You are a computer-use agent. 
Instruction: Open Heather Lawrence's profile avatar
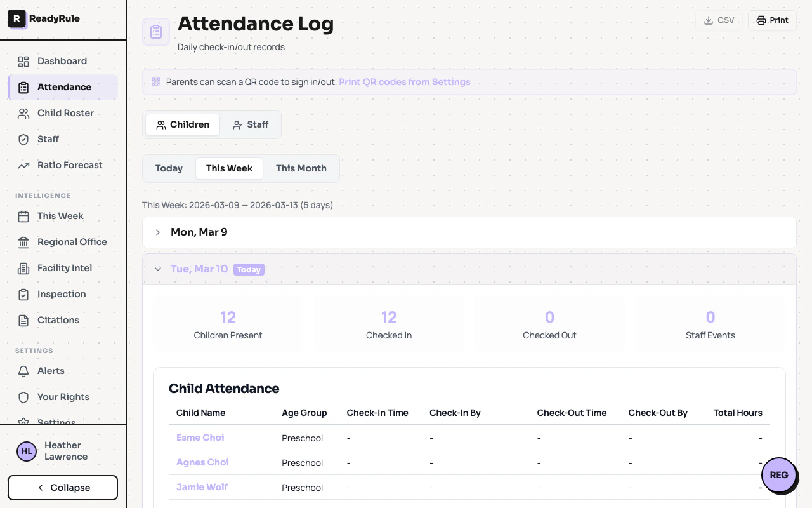[x=26, y=451]
